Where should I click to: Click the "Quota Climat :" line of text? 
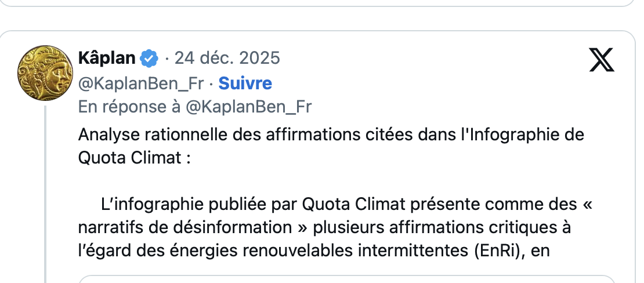click(x=135, y=158)
